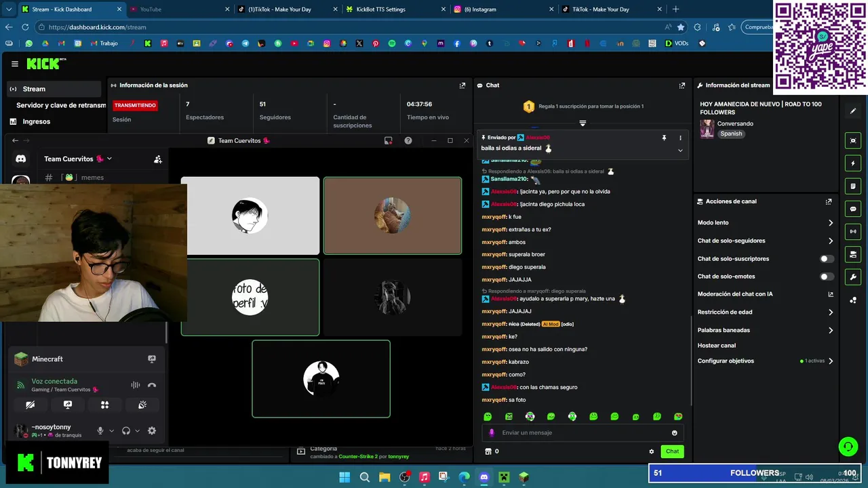Toggle Chat de solo-emotes switch
The image size is (868, 488).
tap(827, 277)
